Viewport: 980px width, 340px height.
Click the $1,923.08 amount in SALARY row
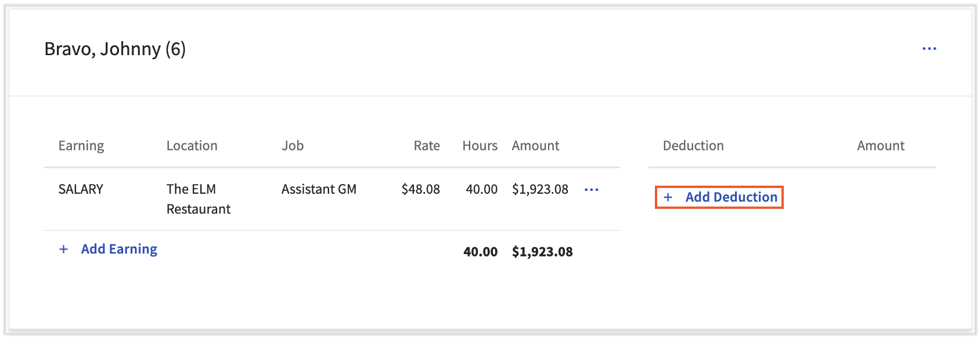pos(540,190)
